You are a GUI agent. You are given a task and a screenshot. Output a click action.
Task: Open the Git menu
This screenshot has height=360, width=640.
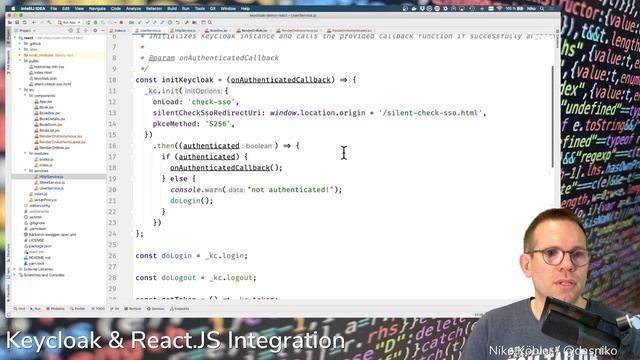point(213,8)
